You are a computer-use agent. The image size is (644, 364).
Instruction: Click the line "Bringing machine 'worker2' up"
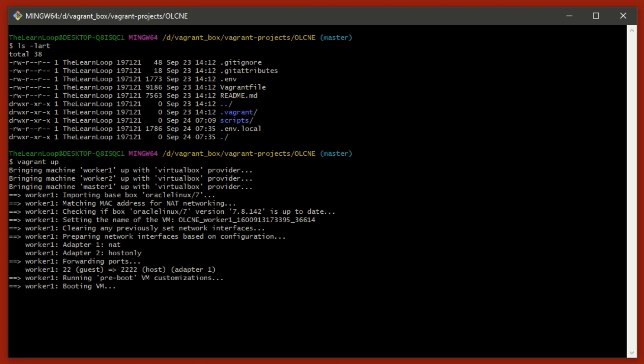(x=131, y=178)
